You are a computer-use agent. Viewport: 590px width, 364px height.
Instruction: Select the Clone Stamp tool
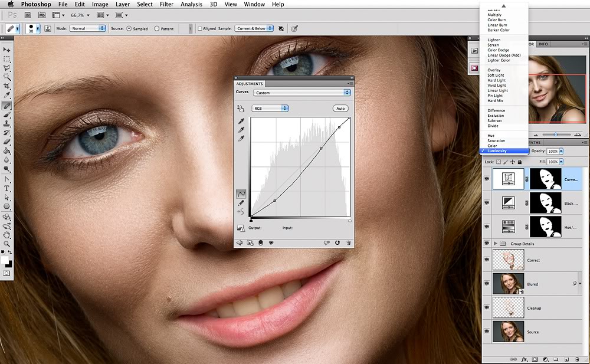click(6, 124)
